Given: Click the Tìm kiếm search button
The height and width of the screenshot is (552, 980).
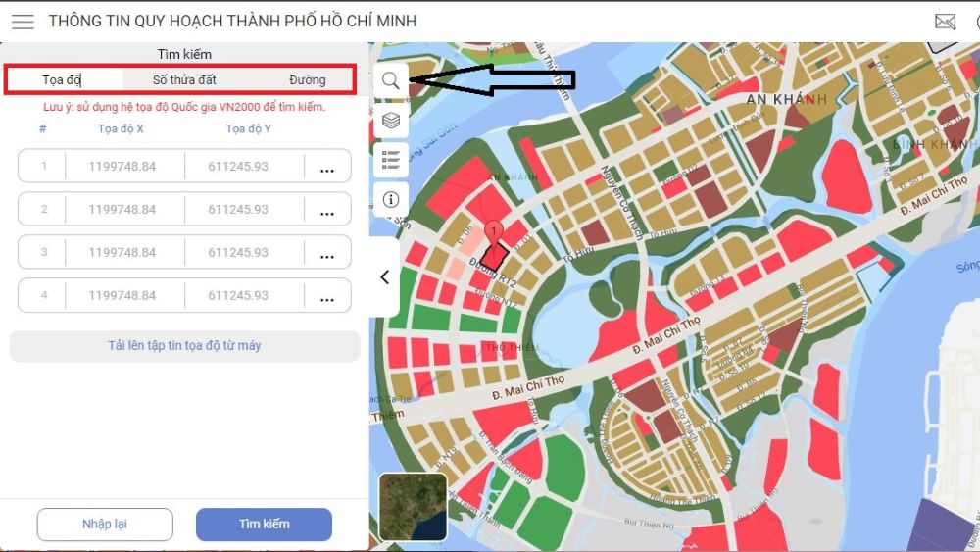Looking at the screenshot, I should 264,524.
